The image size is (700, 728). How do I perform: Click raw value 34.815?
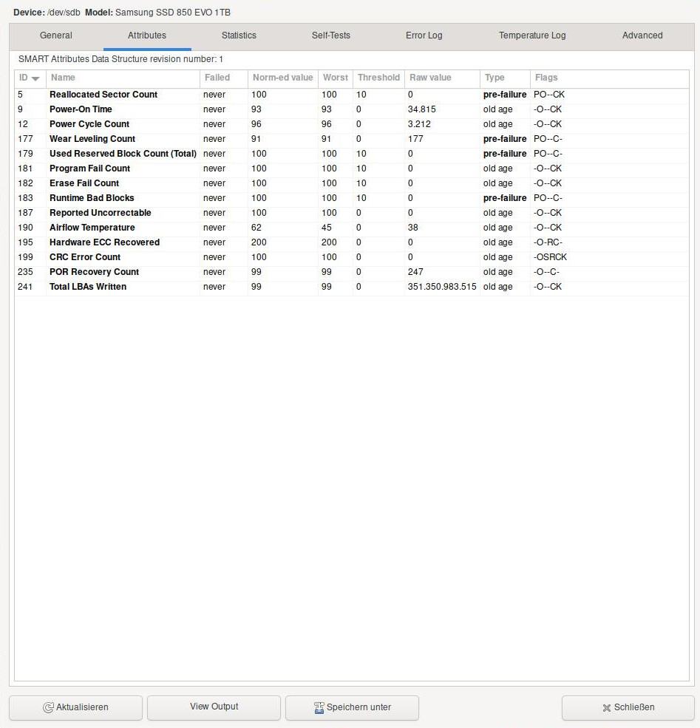coord(421,109)
